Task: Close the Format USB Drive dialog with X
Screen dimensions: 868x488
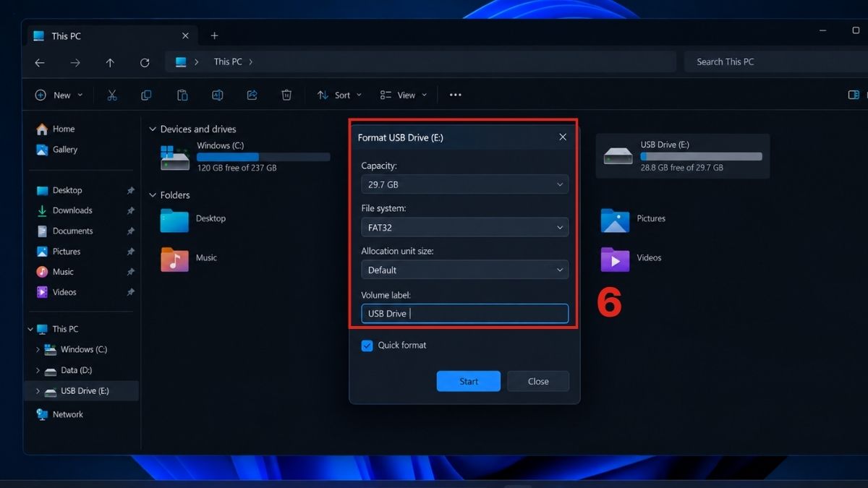Action: click(x=563, y=137)
